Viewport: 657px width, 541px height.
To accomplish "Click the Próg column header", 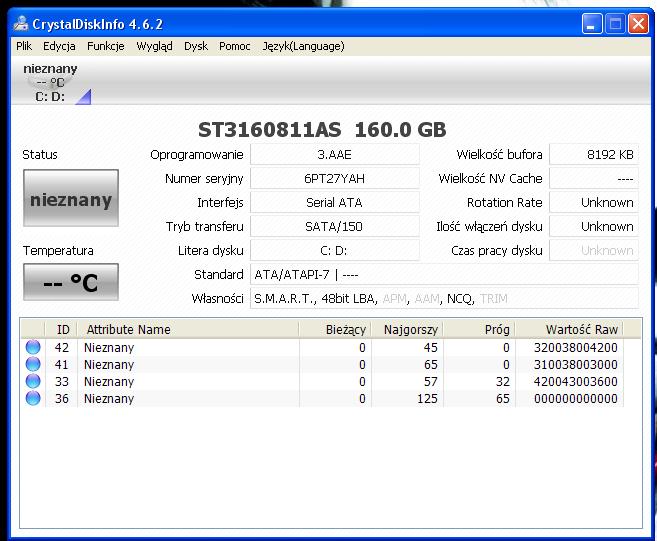I will [479, 329].
